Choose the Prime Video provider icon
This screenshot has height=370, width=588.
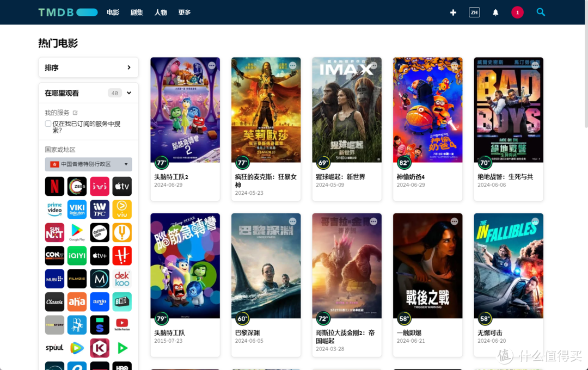(55, 209)
